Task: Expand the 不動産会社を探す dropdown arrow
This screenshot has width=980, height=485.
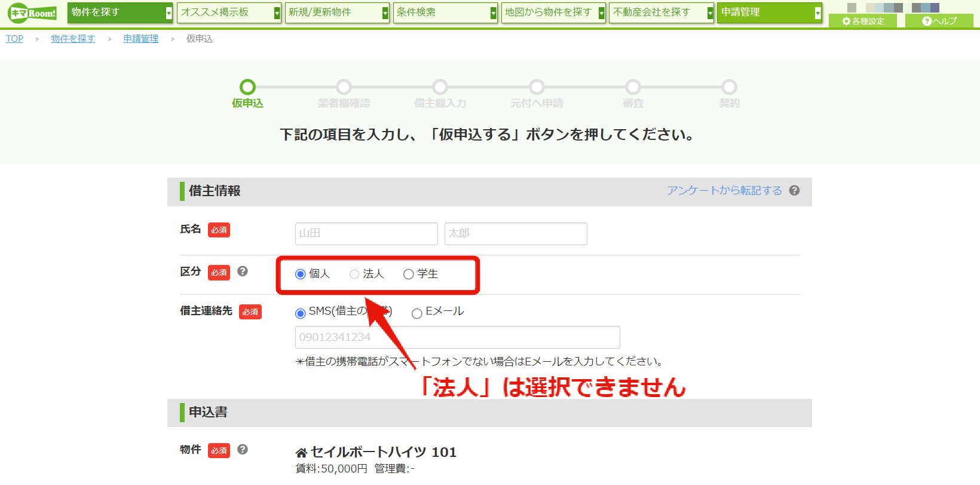Action: point(710,13)
